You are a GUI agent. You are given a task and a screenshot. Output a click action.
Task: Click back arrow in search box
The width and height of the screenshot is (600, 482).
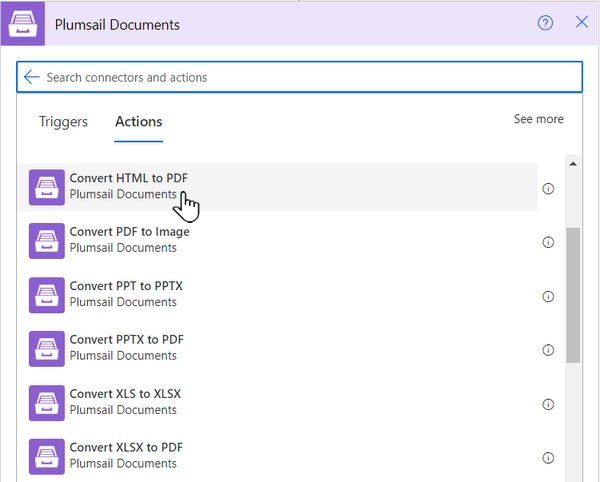pos(32,77)
